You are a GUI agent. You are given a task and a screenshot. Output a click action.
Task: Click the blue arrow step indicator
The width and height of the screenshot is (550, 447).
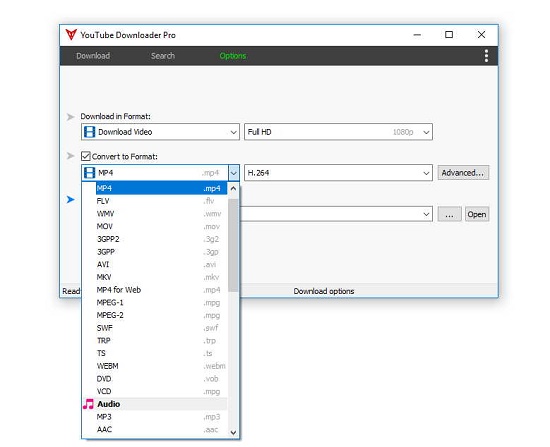coord(71,199)
